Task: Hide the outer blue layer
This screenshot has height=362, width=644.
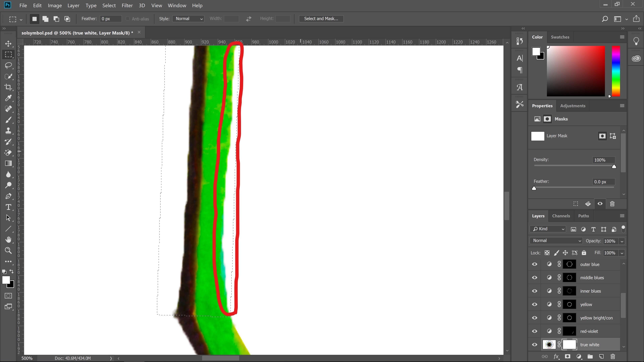Action: point(534,264)
